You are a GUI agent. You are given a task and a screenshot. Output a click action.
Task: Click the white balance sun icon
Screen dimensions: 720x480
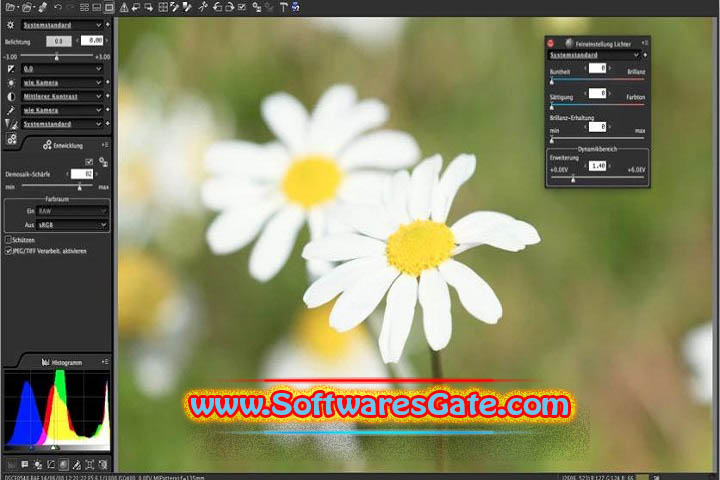(x=11, y=83)
